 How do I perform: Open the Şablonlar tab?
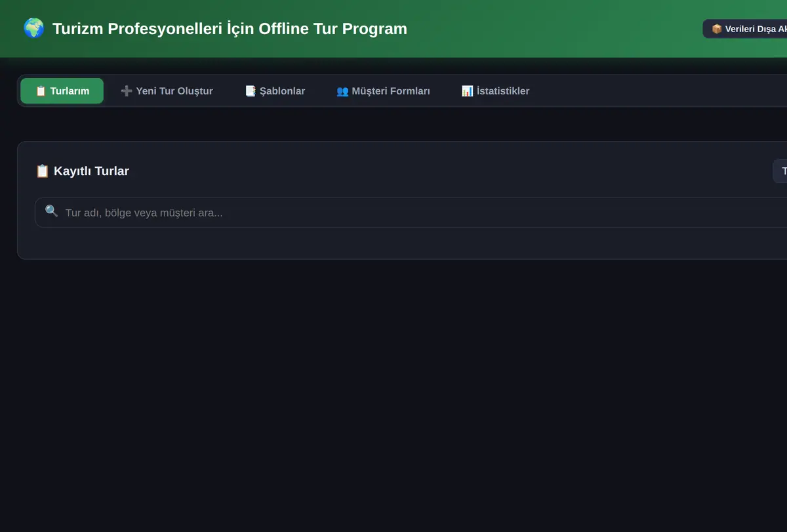tap(275, 91)
